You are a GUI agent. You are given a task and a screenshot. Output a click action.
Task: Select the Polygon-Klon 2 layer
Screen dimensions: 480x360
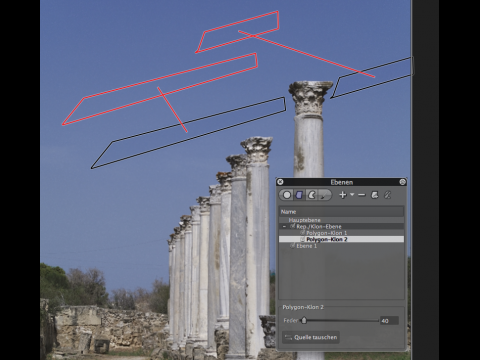coord(341,239)
